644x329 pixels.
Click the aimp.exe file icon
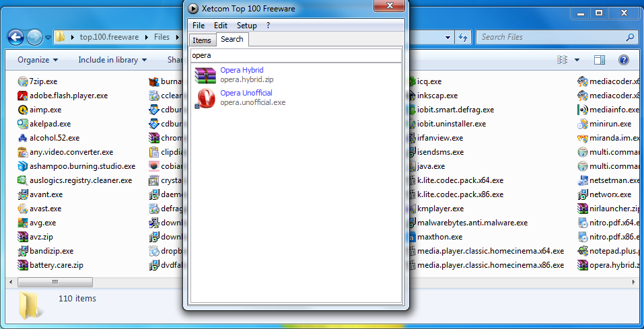(23, 110)
